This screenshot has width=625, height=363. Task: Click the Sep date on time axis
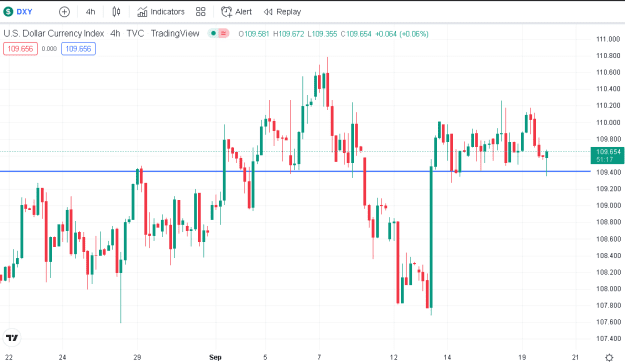click(215, 357)
